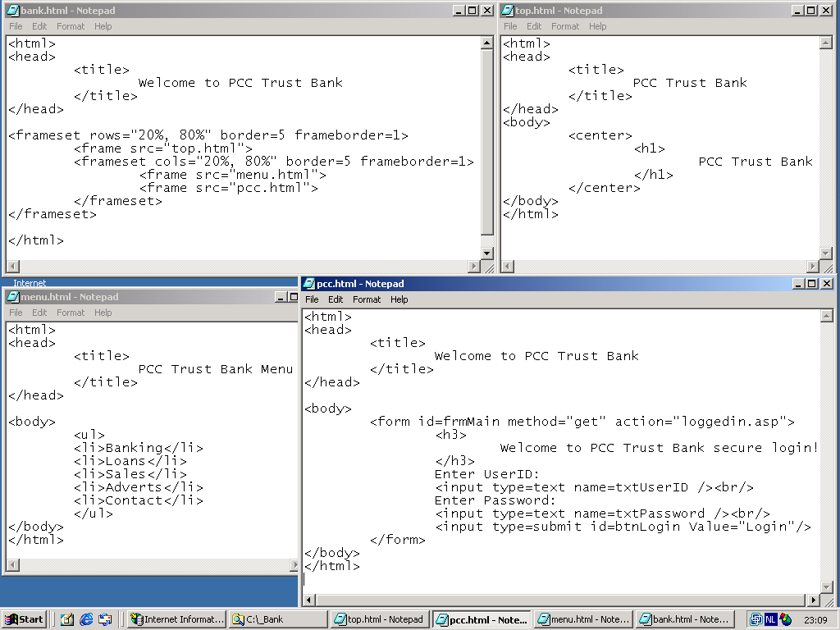Select top.html - Notepad from the taskbar

[x=379, y=619]
